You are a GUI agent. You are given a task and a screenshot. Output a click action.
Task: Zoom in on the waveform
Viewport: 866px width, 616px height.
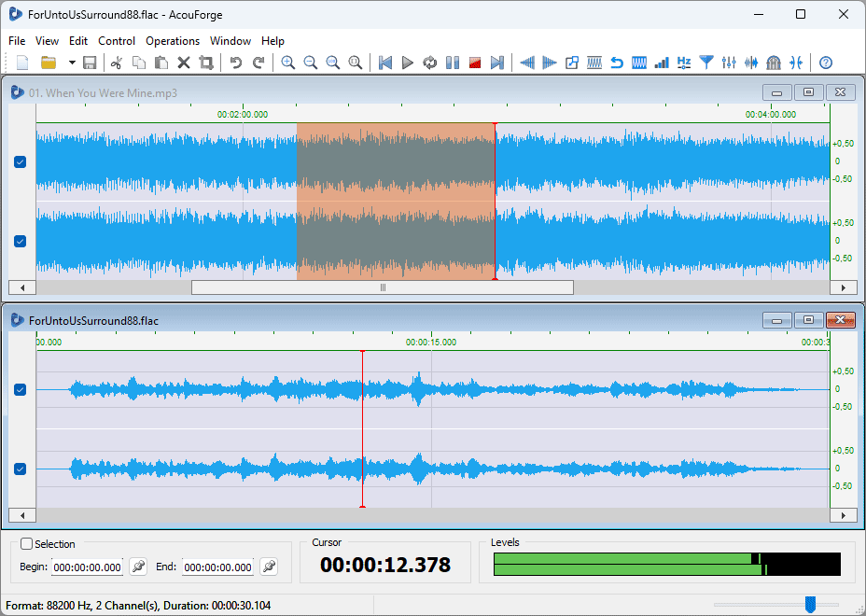pos(287,63)
